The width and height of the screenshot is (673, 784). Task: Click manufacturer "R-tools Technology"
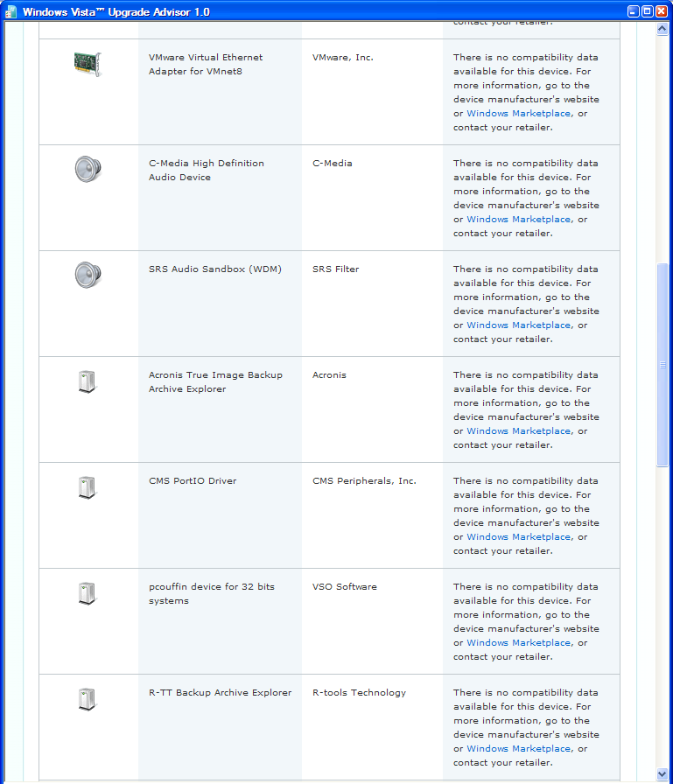tap(359, 693)
